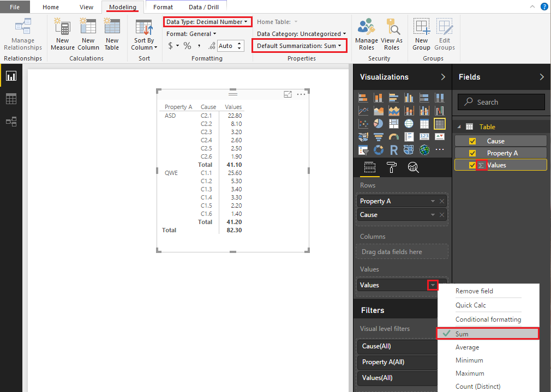Open the Format: General dropdown
Viewport: 551px width, 392px height.
(191, 34)
